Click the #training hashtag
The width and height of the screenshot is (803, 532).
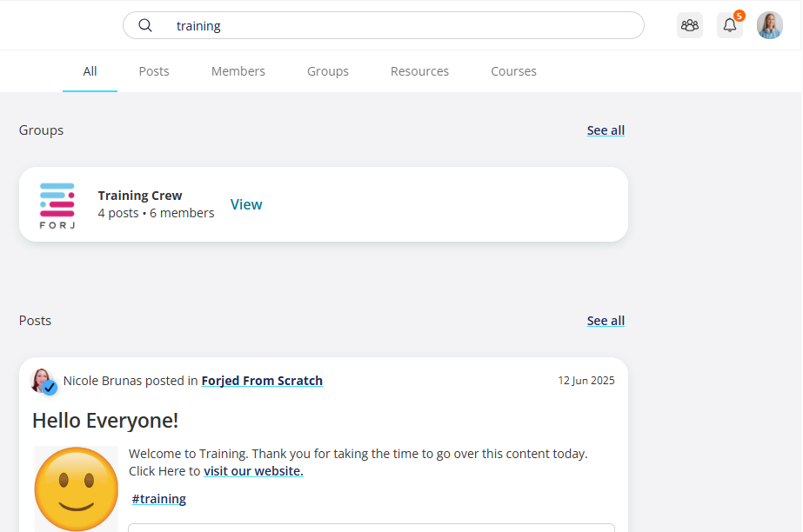coord(158,499)
